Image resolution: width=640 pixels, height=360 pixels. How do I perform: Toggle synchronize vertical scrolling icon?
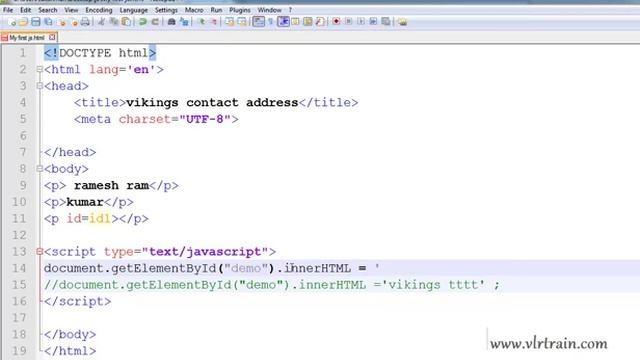pos(230,22)
